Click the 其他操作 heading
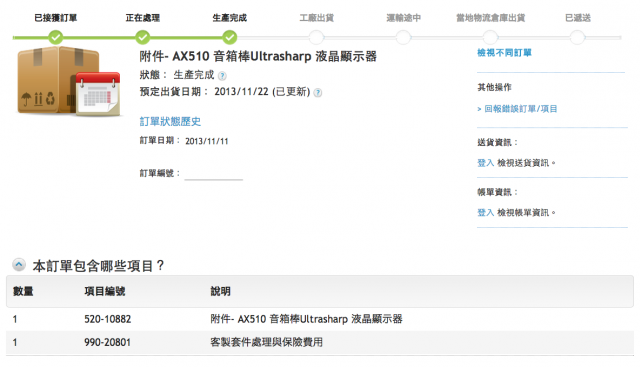 [x=494, y=87]
